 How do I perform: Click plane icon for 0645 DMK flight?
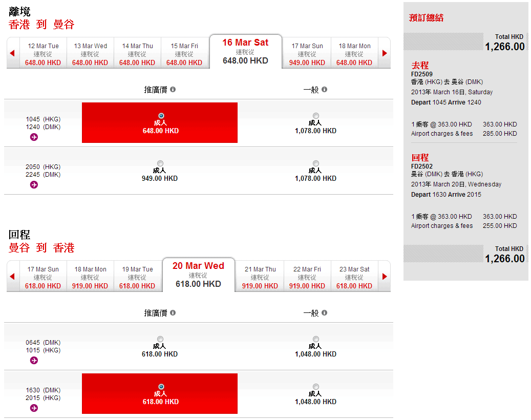tap(34, 361)
